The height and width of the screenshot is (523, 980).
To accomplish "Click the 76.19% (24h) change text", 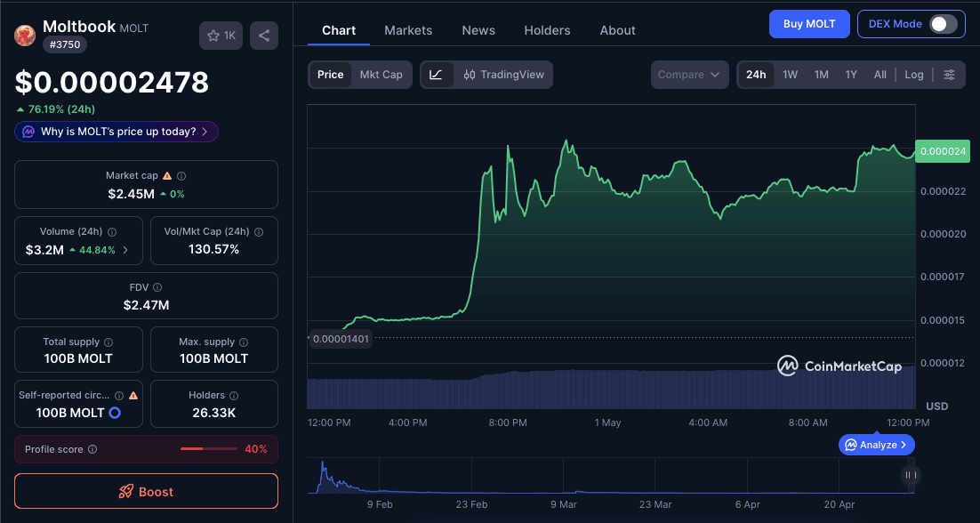I will click(55, 109).
